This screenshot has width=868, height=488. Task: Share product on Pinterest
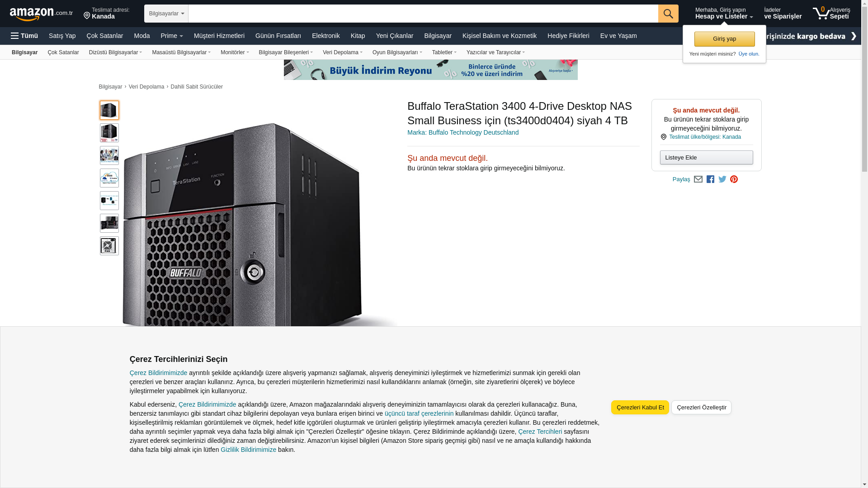click(x=734, y=179)
